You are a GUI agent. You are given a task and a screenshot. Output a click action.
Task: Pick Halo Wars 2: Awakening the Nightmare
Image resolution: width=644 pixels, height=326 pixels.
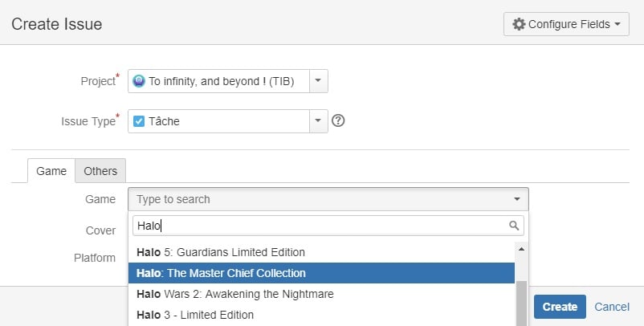tap(321, 294)
